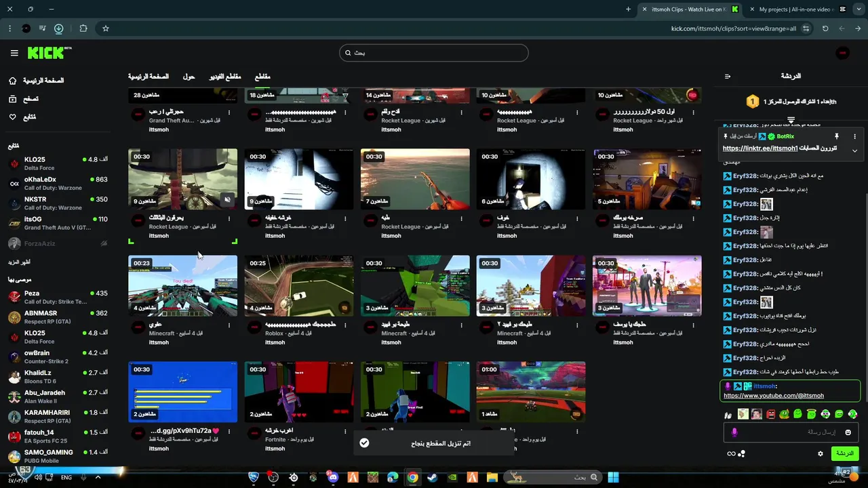Open three-dot menu for clip طوي
The image size is (868, 488).
coord(229,325)
